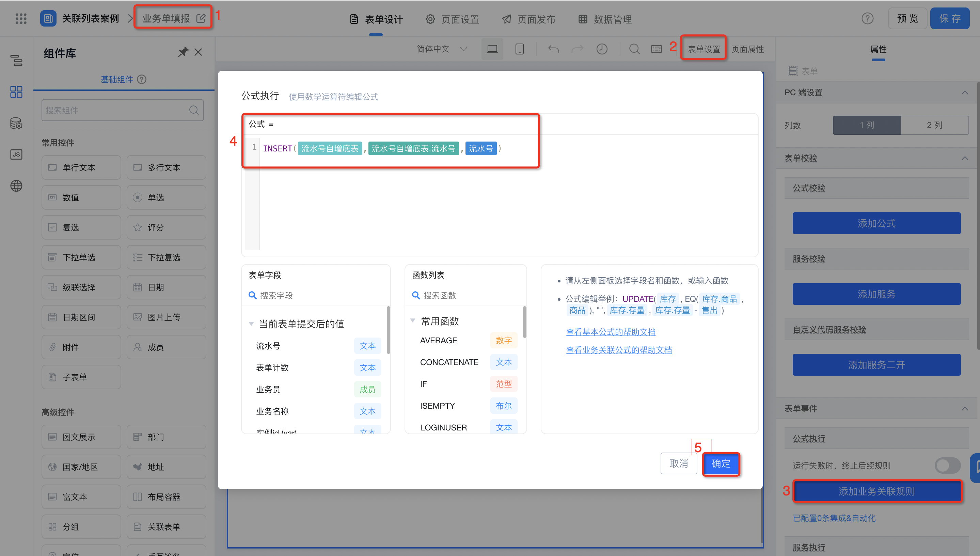The image size is (980, 556).
Task: Click the 关联列表案例 app logo icon
Action: [x=48, y=18]
